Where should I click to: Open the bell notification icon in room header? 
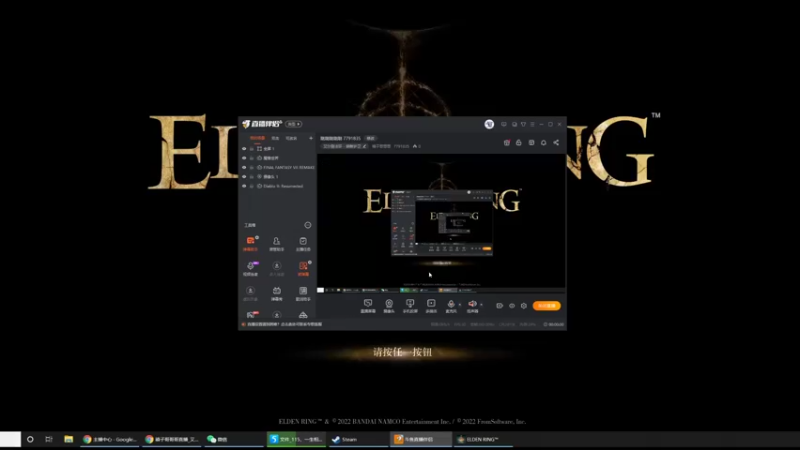point(543,143)
